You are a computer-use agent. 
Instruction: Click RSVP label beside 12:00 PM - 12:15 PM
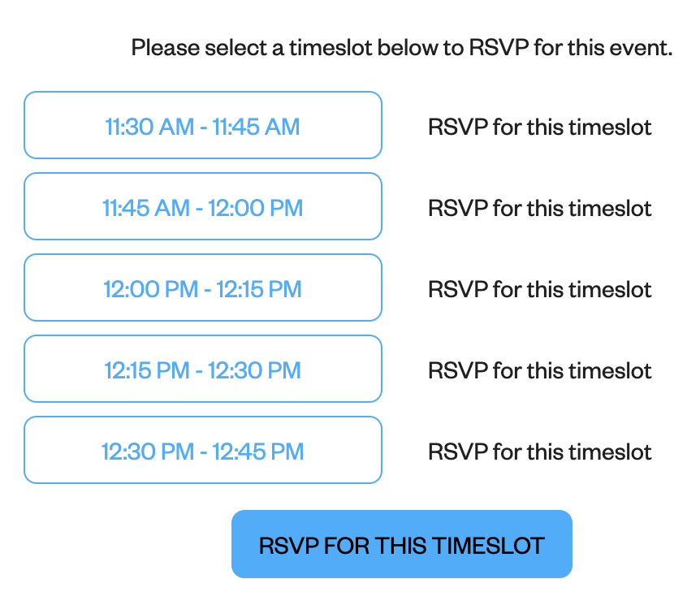pos(540,289)
